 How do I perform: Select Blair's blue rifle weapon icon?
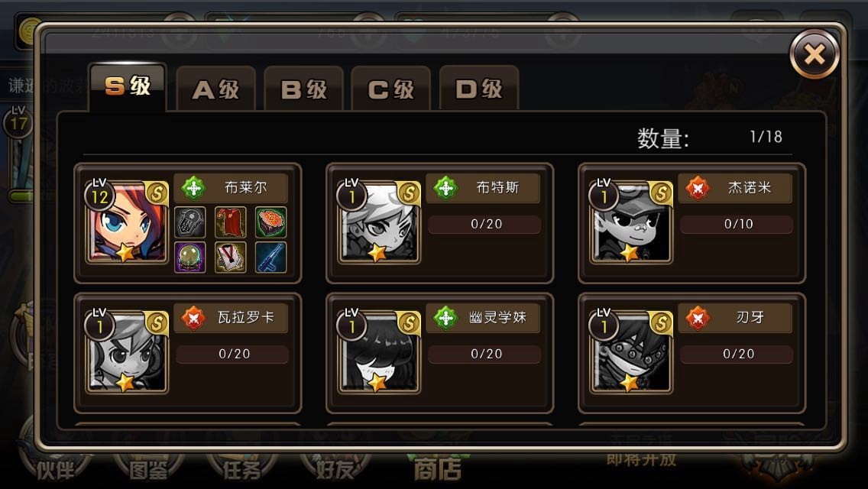(270, 257)
